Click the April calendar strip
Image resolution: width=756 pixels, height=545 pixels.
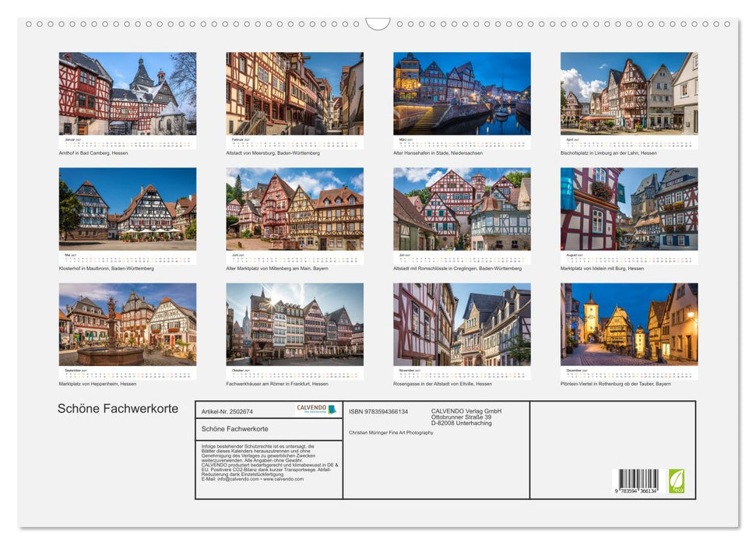point(629,142)
